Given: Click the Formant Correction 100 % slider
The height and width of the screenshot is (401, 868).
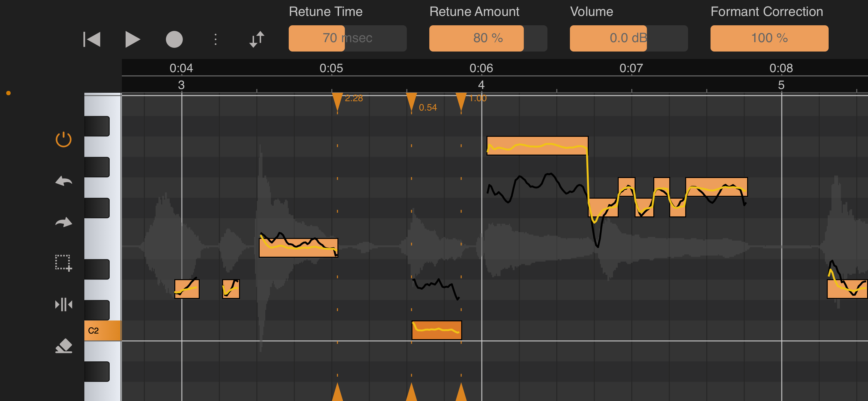Looking at the screenshot, I should click(x=769, y=38).
